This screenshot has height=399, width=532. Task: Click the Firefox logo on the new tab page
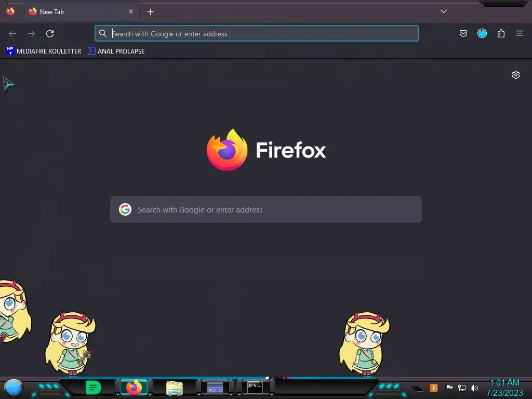click(227, 150)
